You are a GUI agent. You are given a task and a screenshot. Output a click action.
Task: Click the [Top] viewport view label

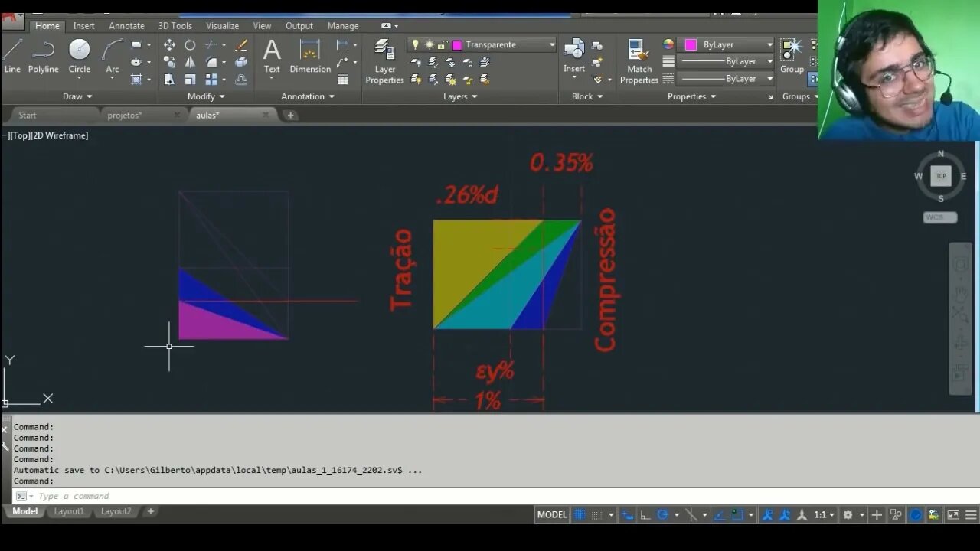(19, 135)
